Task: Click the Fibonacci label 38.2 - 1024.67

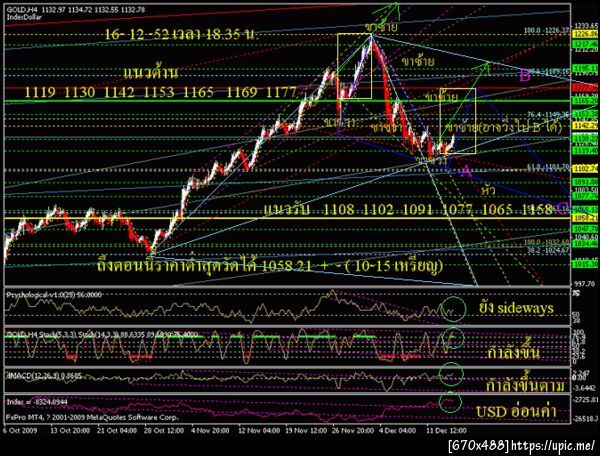Action: pyautogui.click(x=548, y=250)
